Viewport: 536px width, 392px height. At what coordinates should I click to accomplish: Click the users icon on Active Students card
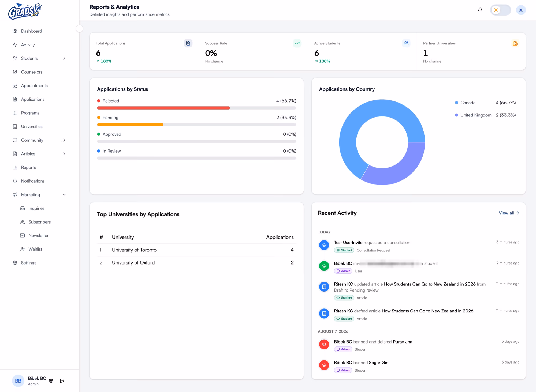click(406, 43)
